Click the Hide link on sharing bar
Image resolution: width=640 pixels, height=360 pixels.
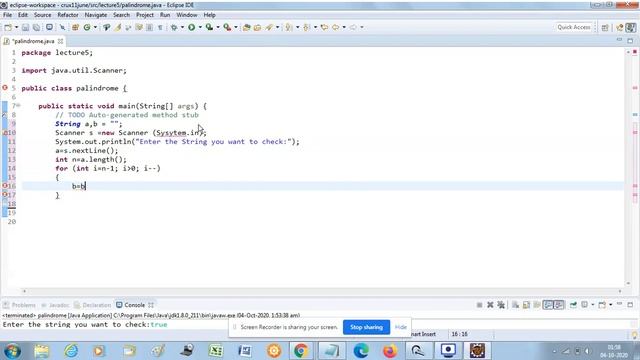400,327
